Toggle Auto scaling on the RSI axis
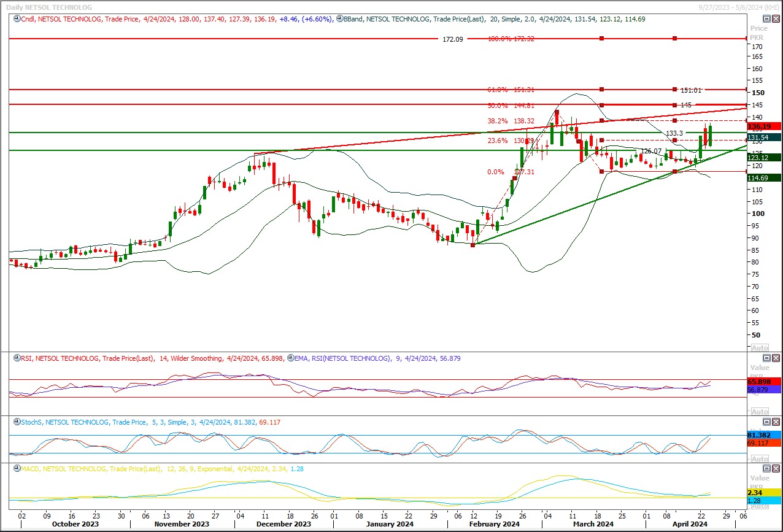 (x=760, y=412)
